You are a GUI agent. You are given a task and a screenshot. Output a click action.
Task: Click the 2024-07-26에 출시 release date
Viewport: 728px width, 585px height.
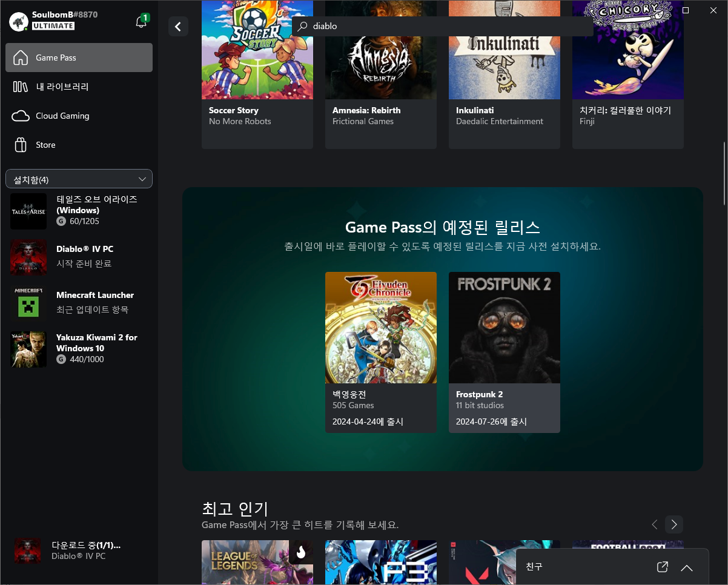point(491,421)
